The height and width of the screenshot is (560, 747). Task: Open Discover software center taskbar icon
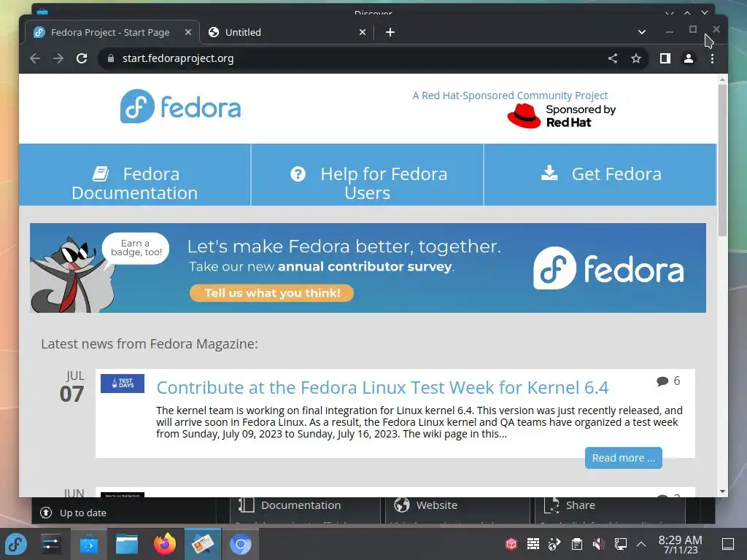(88, 544)
